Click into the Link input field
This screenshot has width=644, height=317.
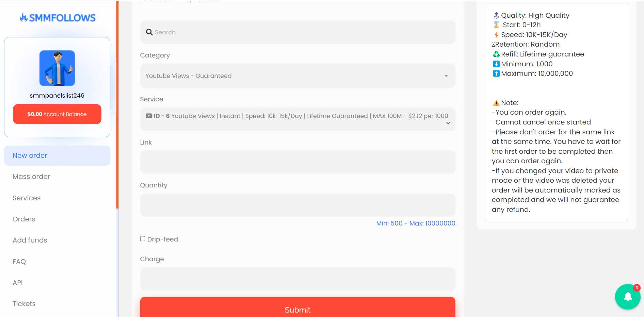297,162
